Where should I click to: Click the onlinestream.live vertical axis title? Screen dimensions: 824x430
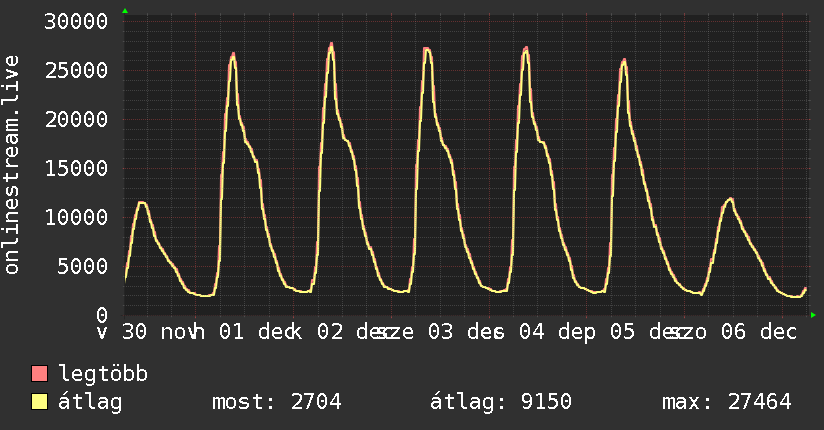12,165
